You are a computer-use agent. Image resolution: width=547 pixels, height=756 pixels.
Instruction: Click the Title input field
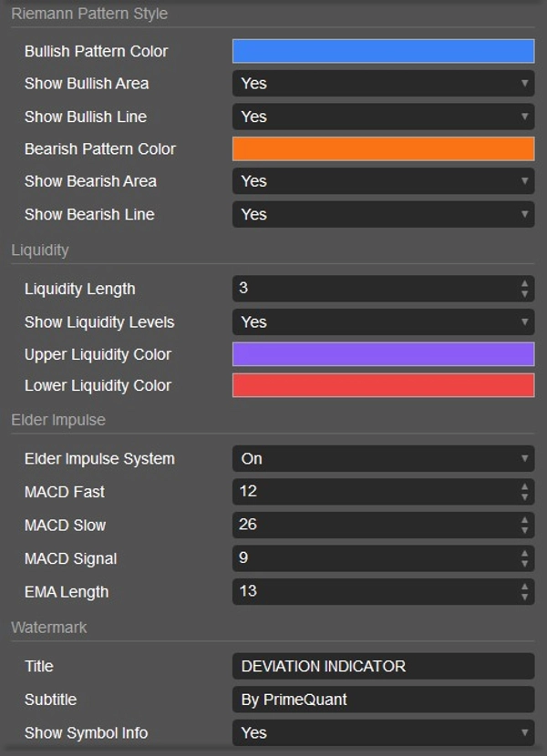(383, 666)
